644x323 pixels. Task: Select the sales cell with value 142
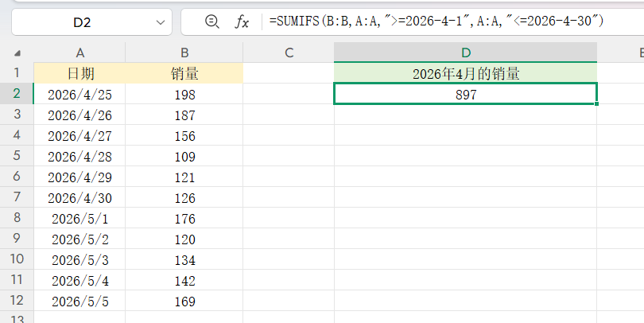(184, 280)
